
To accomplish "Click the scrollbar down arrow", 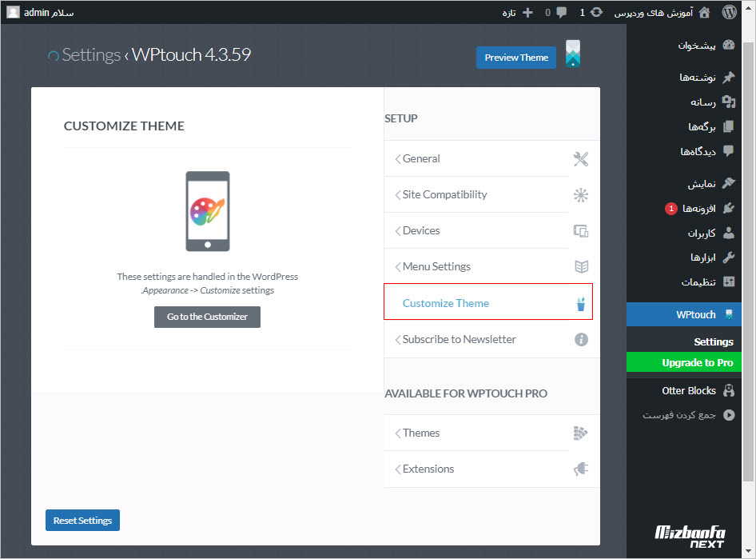I will click(748, 551).
